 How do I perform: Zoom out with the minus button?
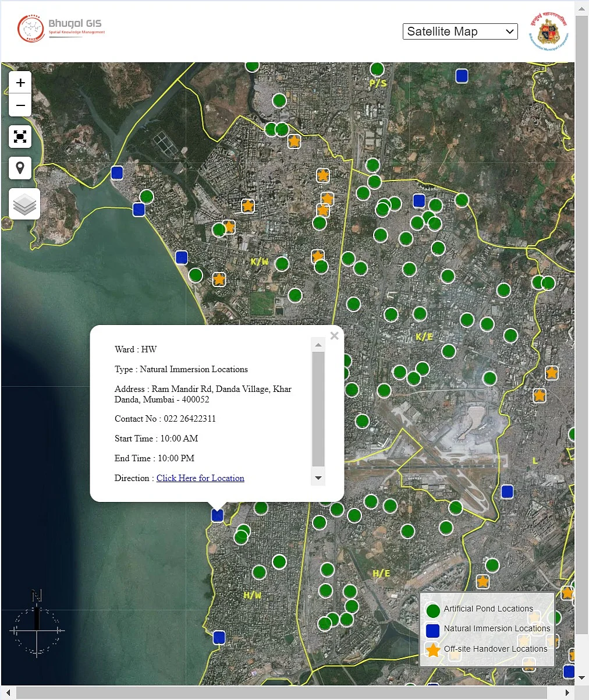20,105
